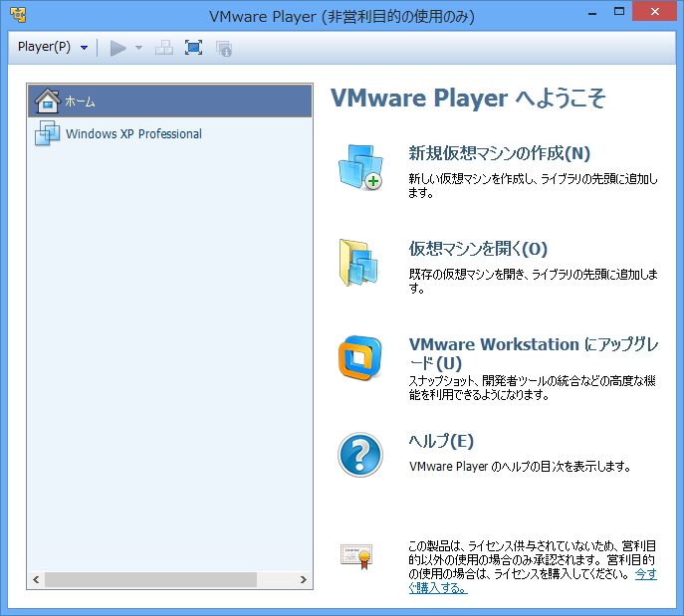The width and height of the screenshot is (684, 616).
Task: Select the ホーム item in the library
Action: (x=169, y=102)
